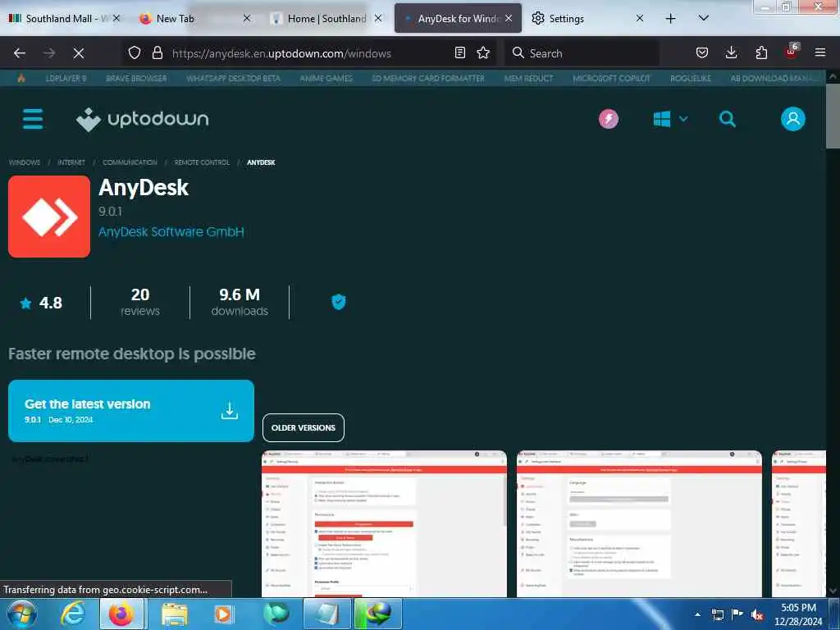Viewport: 840px width, 630px height.
Task: Open File Explorer from the taskbar
Action: pos(175,614)
